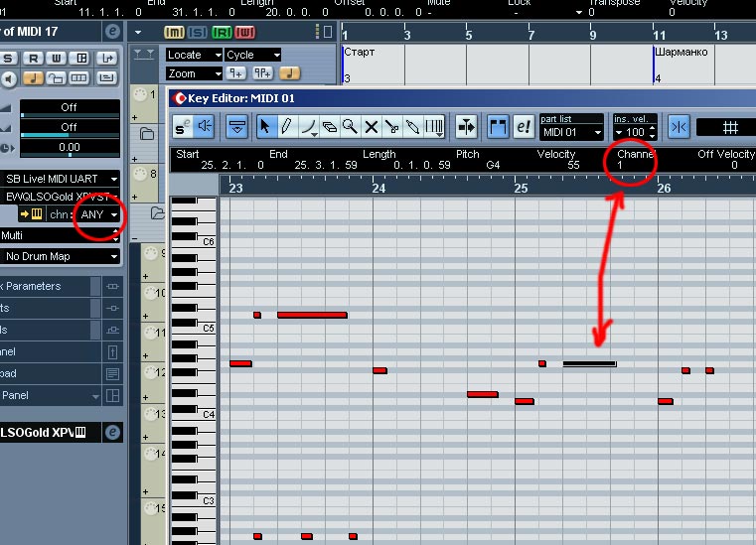Viewport: 756px width, 545px height.
Task: Toggle the orange timebase note button in inspector
Action: pyautogui.click(x=33, y=78)
